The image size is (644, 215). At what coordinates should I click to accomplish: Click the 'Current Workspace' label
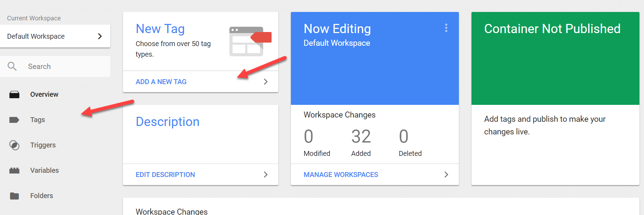(x=34, y=18)
